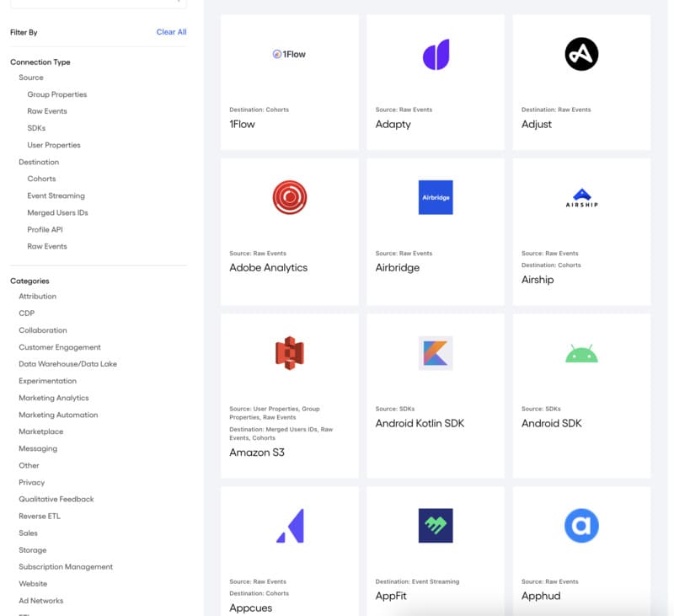Select the Other category
Image resolution: width=674 pixels, height=616 pixels.
[x=29, y=465]
